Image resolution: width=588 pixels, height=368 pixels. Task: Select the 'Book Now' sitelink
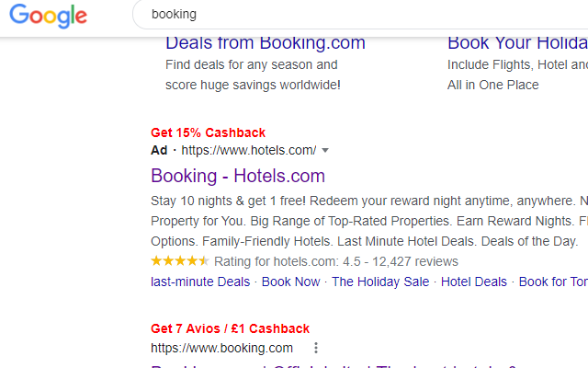coord(291,282)
